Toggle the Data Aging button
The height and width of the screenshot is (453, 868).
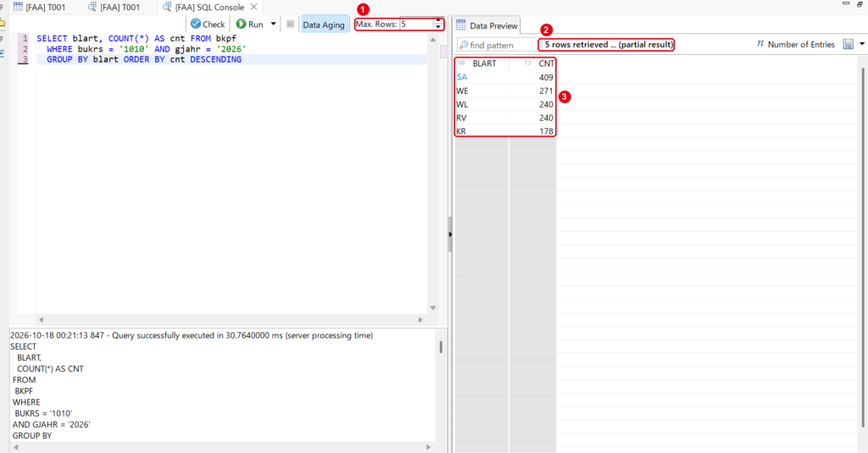coord(324,25)
